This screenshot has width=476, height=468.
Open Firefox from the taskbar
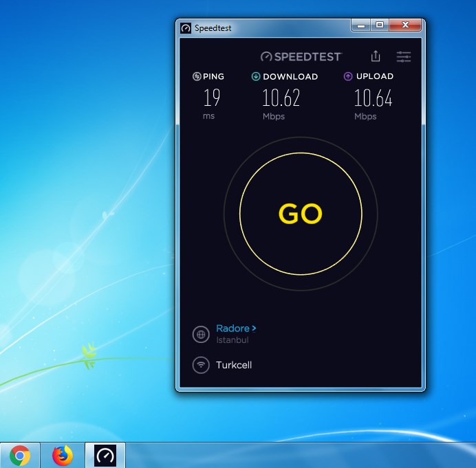(x=63, y=455)
